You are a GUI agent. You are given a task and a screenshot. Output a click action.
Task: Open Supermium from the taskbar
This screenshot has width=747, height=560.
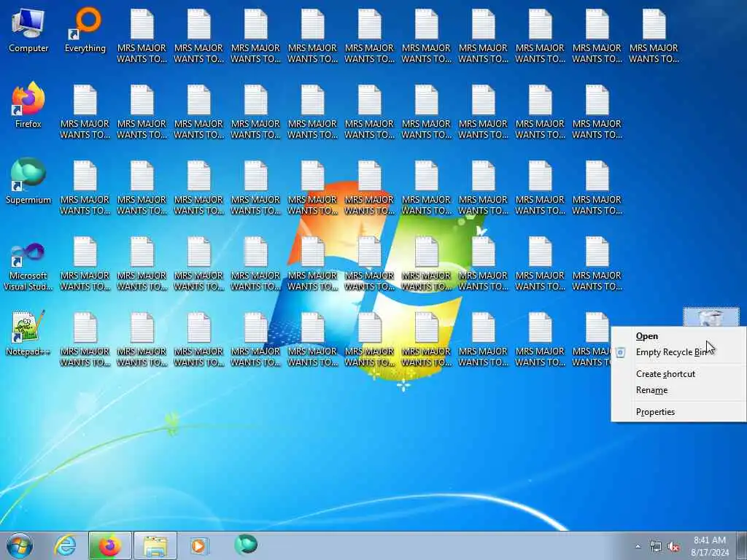(246, 545)
